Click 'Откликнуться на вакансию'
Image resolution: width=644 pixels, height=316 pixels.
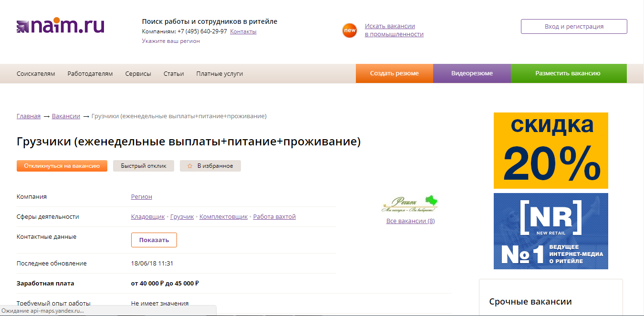(x=62, y=166)
